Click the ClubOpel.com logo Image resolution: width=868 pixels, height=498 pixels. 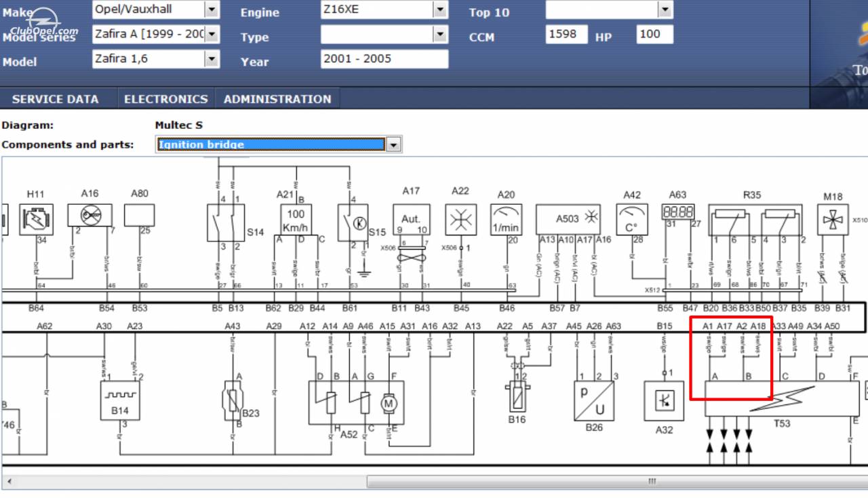[x=43, y=23]
